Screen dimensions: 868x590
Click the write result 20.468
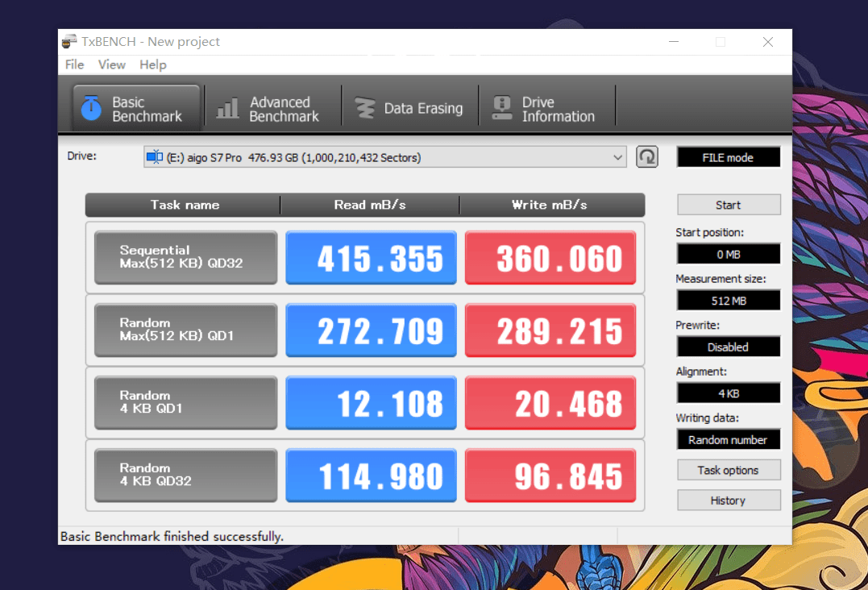point(550,402)
